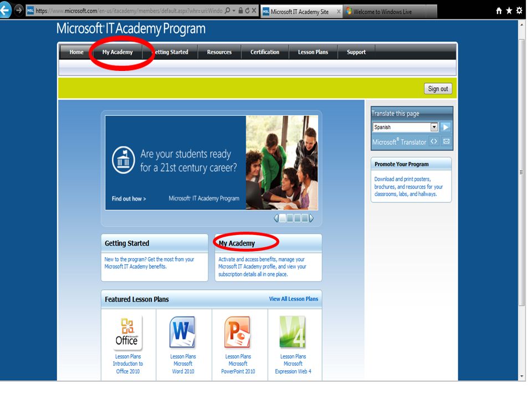
Task: Click the Sign out button
Action: coord(438,89)
